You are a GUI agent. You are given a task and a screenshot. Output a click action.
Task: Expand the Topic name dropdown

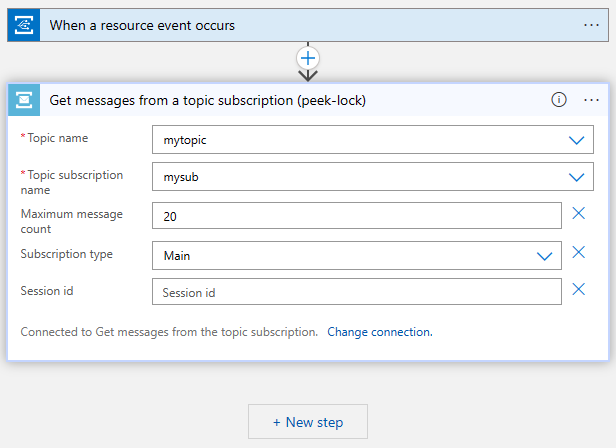point(576,140)
